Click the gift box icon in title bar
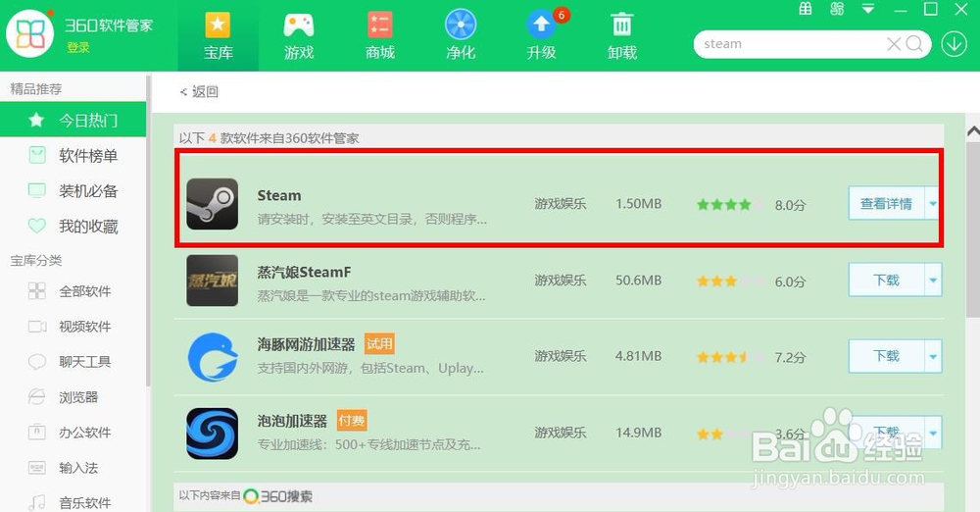 806,9
